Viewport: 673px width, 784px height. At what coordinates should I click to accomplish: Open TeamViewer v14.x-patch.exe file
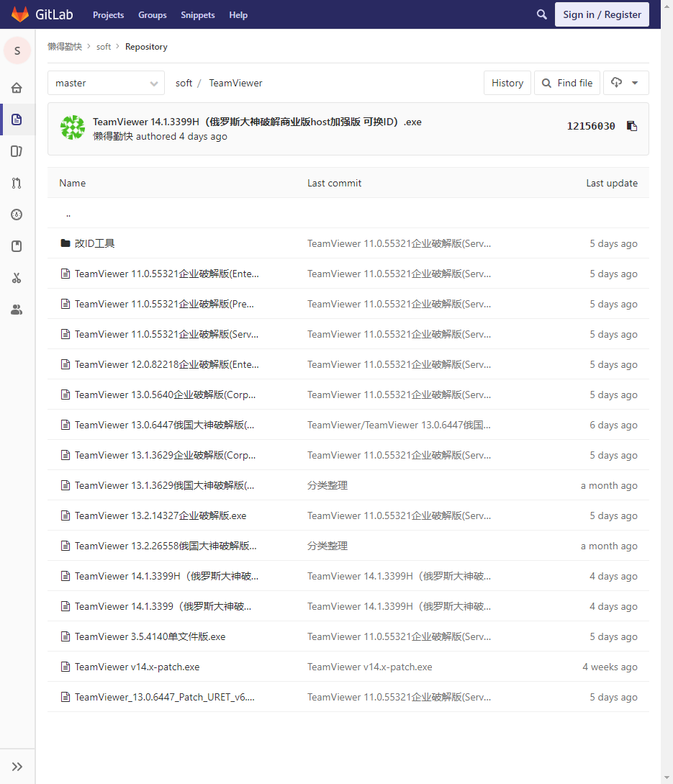click(x=137, y=667)
